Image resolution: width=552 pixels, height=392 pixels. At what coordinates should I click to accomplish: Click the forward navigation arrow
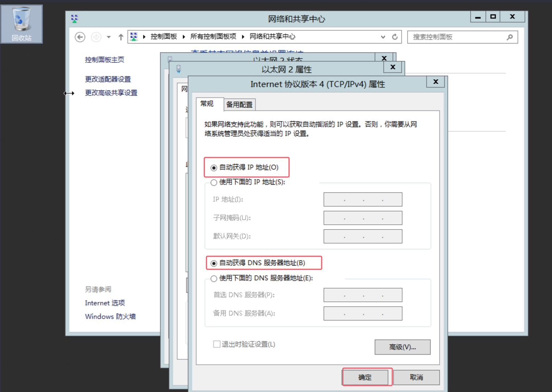tap(96, 37)
